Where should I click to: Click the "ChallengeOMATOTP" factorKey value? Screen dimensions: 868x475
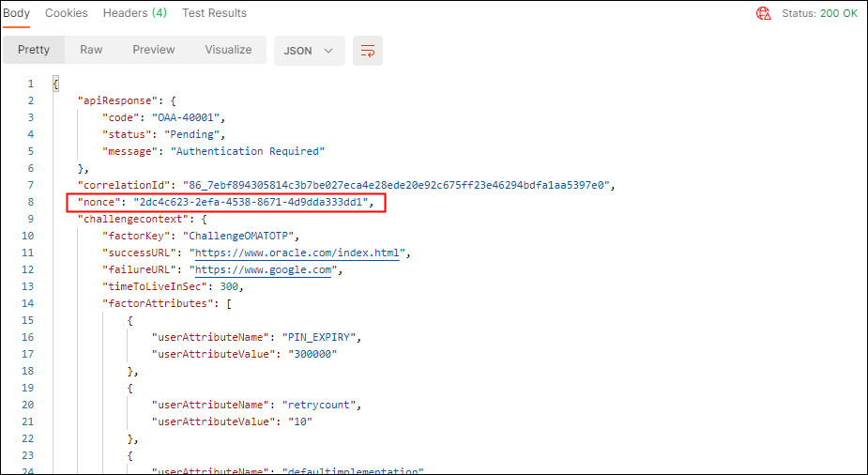click(x=238, y=236)
